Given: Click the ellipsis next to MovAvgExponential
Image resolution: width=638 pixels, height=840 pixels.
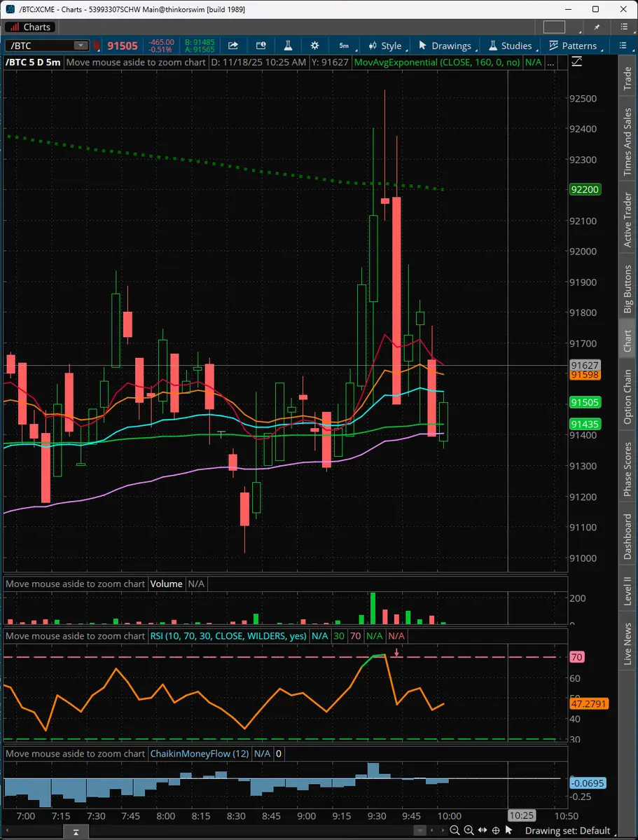Looking at the screenshot, I should (550, 62).
